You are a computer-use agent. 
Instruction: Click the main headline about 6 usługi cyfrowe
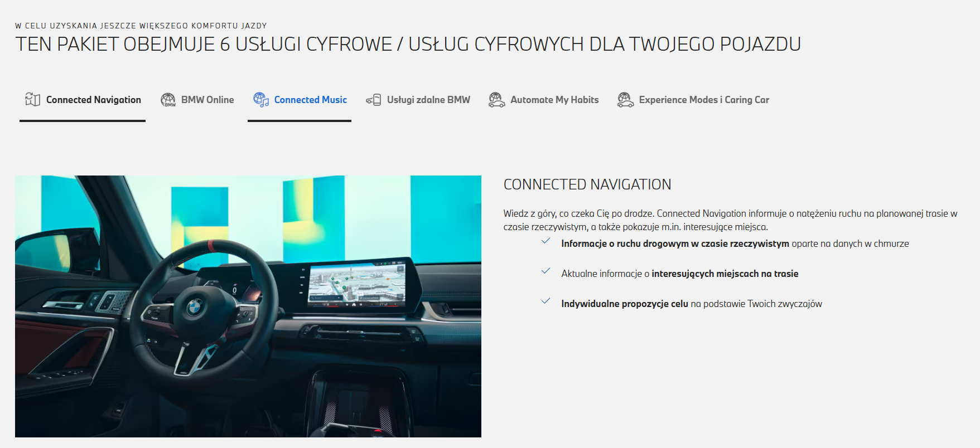pos(408,44)
